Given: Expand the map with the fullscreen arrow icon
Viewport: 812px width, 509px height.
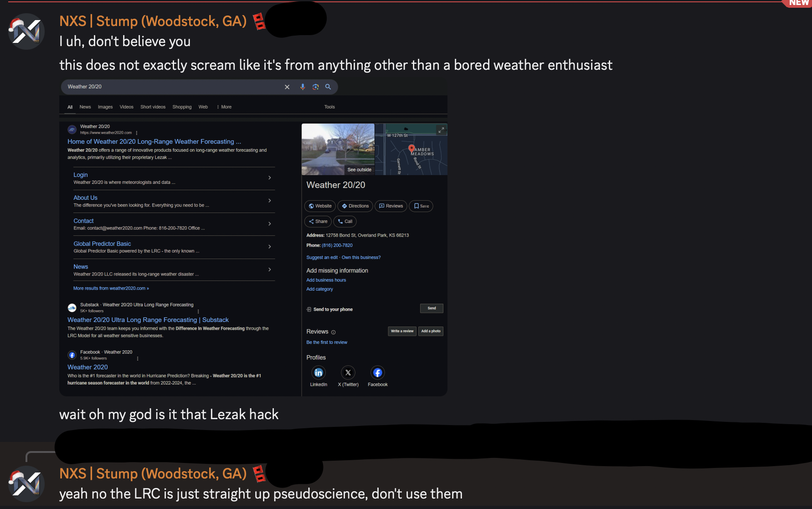Looking at the screenshot, I should (x=441, y=130).
